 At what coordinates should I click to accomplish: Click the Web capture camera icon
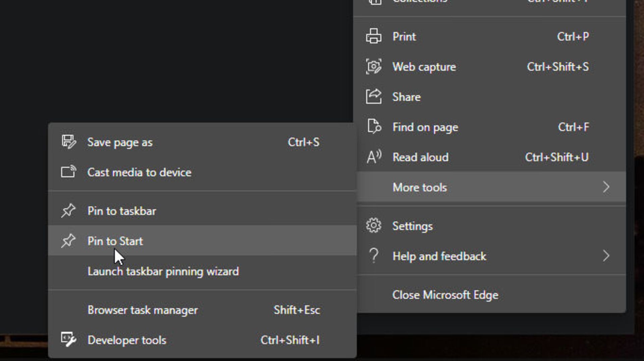(x=373, y=66)
